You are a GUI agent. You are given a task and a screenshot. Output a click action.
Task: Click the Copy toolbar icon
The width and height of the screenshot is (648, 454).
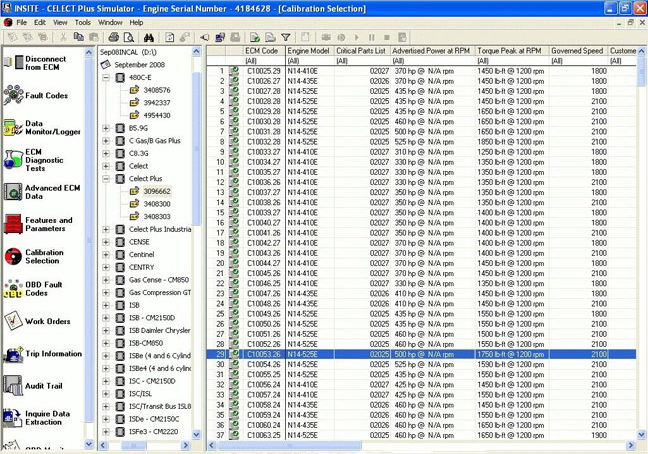point(79,38)
